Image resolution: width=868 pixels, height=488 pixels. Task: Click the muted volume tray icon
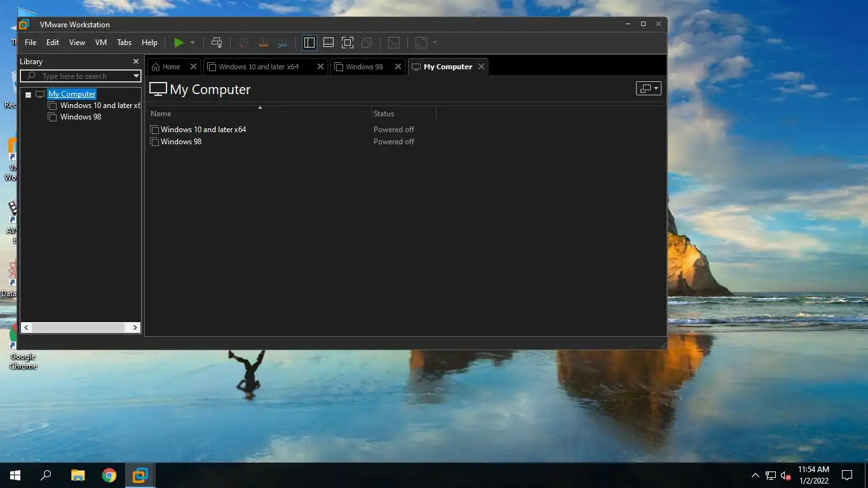[x=785, y=475]
